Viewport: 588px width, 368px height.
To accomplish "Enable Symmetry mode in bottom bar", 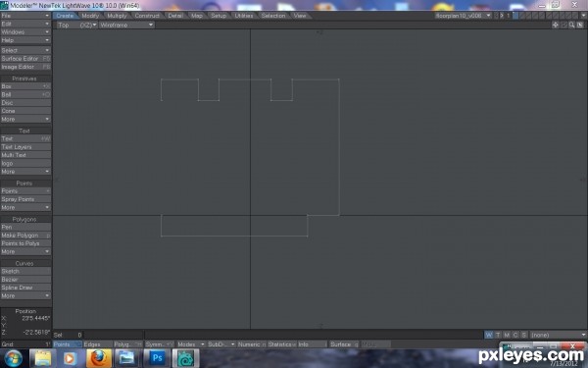I will click(x=160, y=344).
